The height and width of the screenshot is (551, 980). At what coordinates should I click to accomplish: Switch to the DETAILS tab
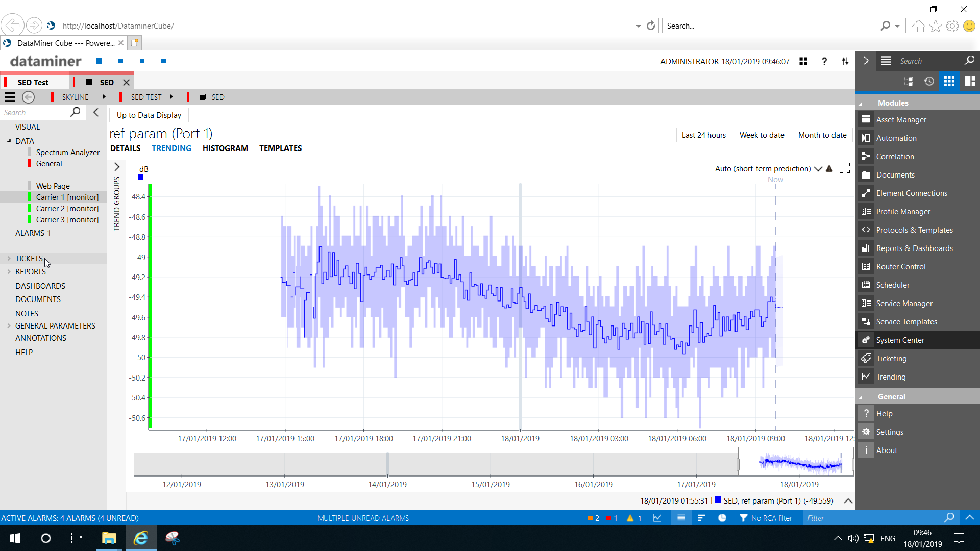click(125, 148)
